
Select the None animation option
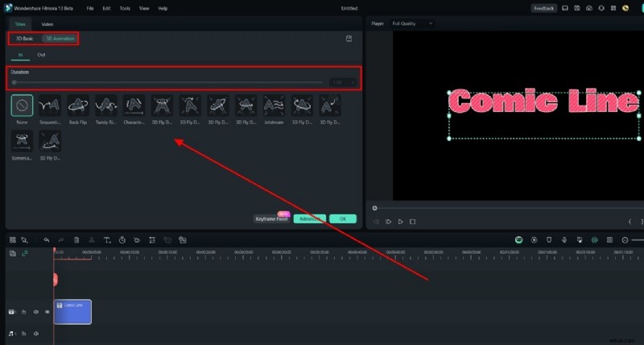(23, 106)
